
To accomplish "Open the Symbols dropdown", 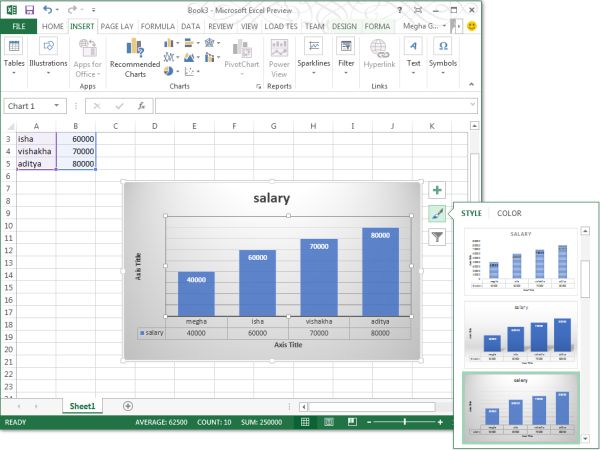I will (443, 57).
